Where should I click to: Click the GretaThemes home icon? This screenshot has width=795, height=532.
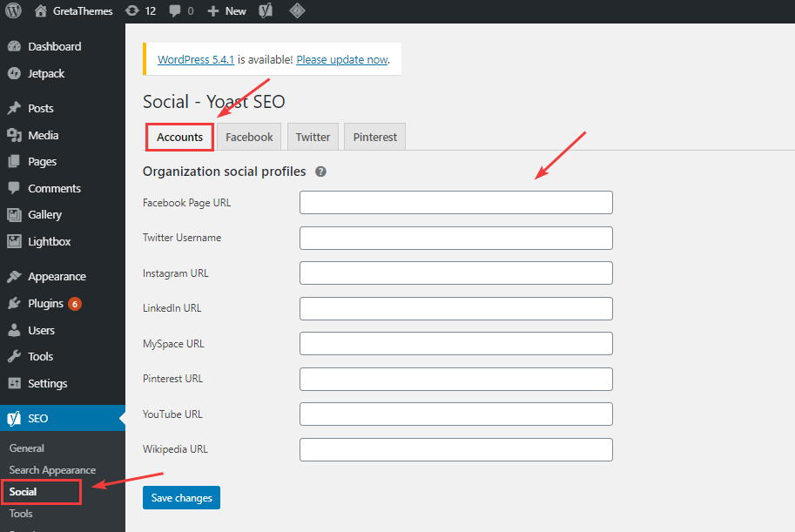(41, 10)
